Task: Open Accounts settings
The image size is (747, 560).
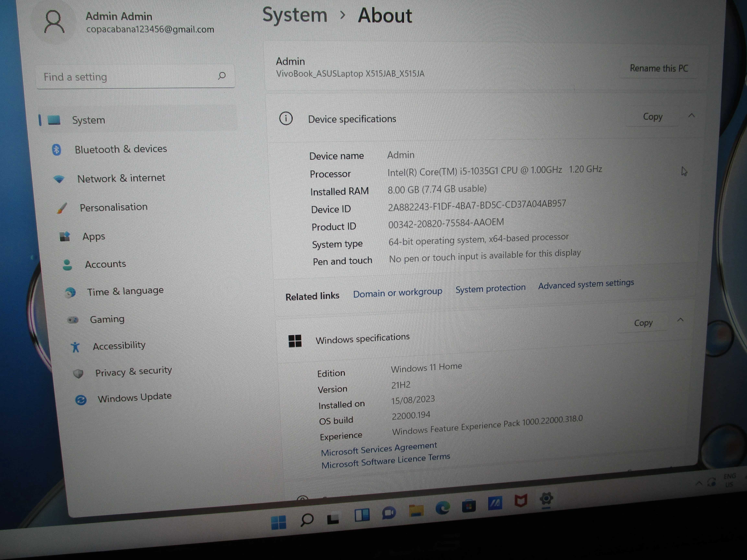Action: [105, 264]
